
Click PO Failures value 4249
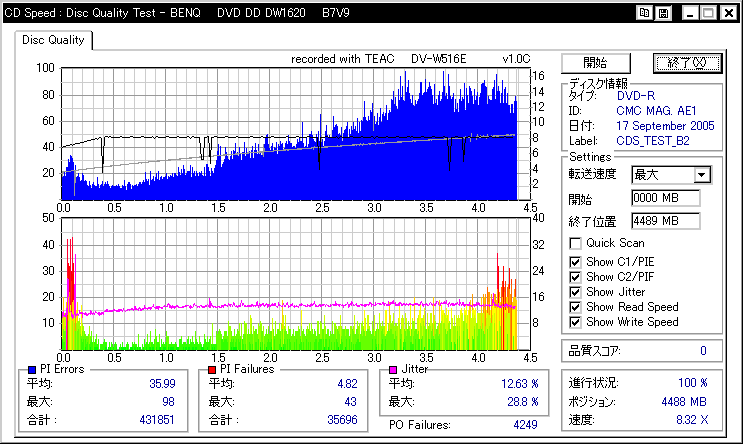[526, 425]
